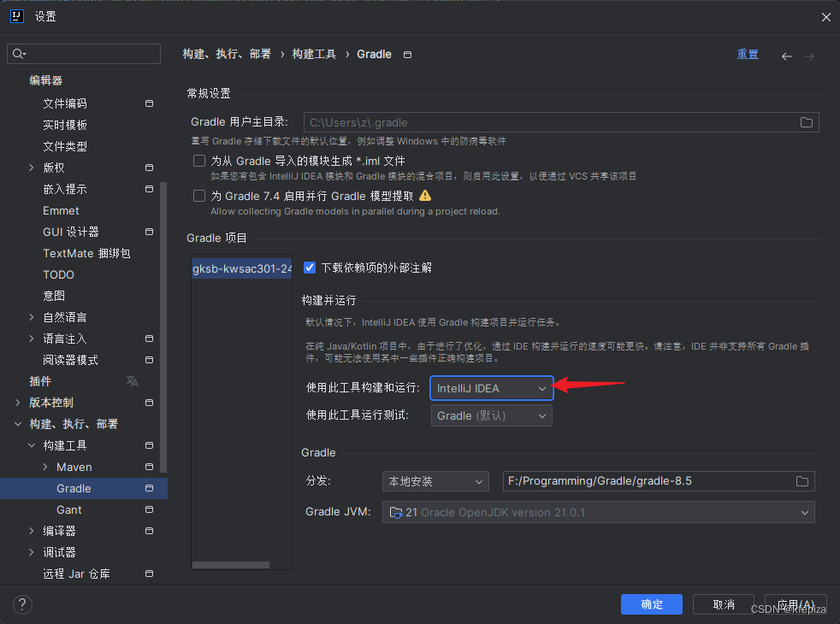This screenshot has width=840, height=624.
Task: Click the settings tree vertical scrollbar
Action: pos(163,327)
